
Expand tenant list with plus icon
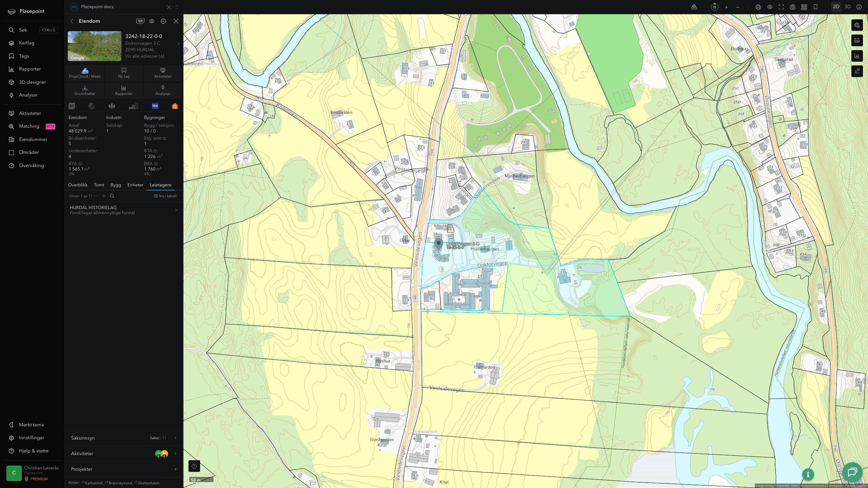pos(104,196)
